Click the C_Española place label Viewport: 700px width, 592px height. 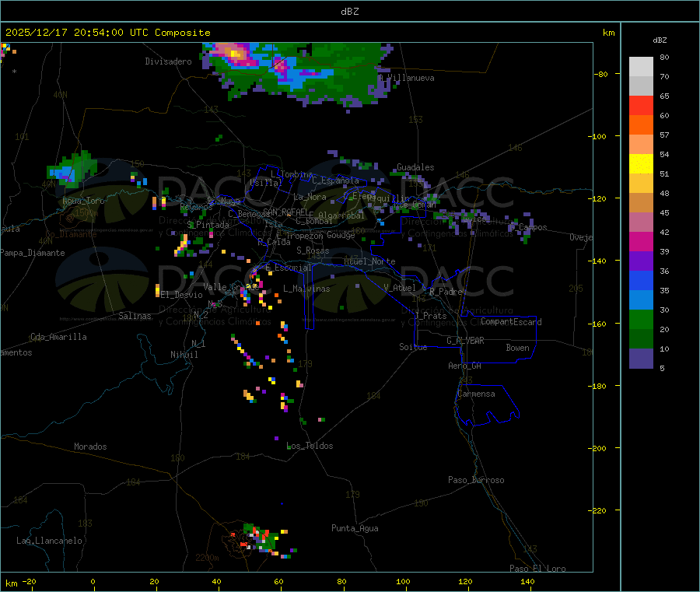point(335,180)
